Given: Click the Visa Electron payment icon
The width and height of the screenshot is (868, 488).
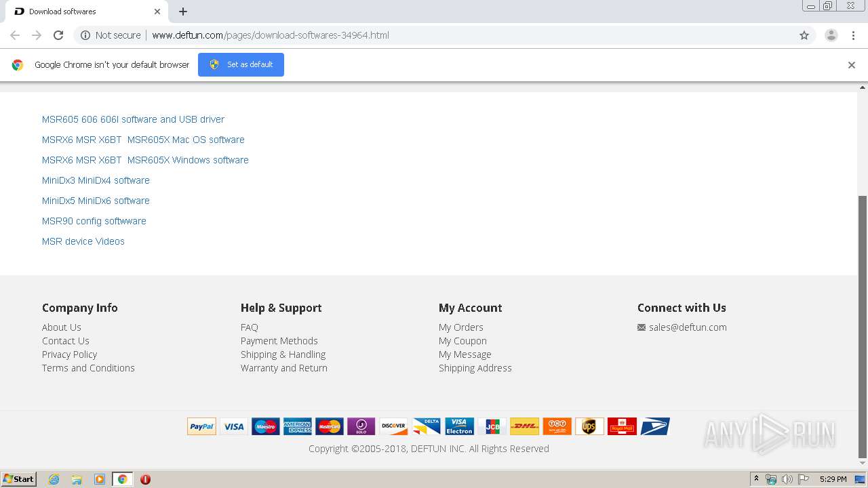Looking at the screenshot, I should [459, 426].
